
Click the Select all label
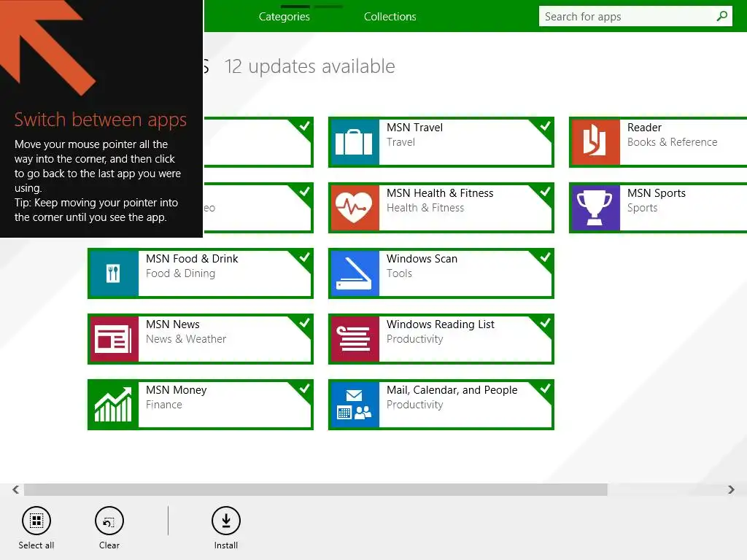click(36, 545)
